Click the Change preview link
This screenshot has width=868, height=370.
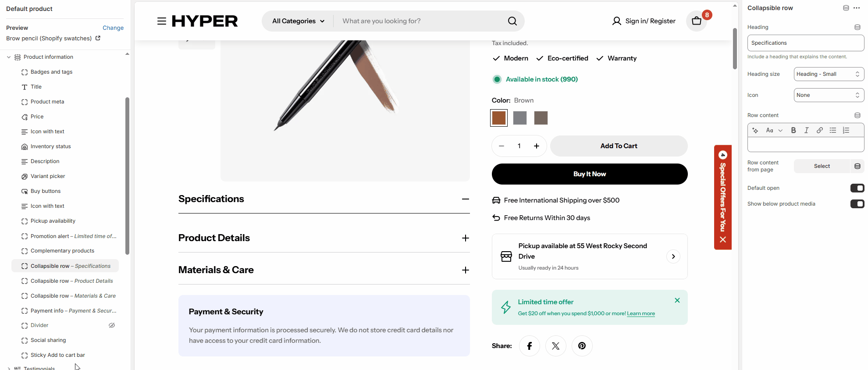click(113, 28)
